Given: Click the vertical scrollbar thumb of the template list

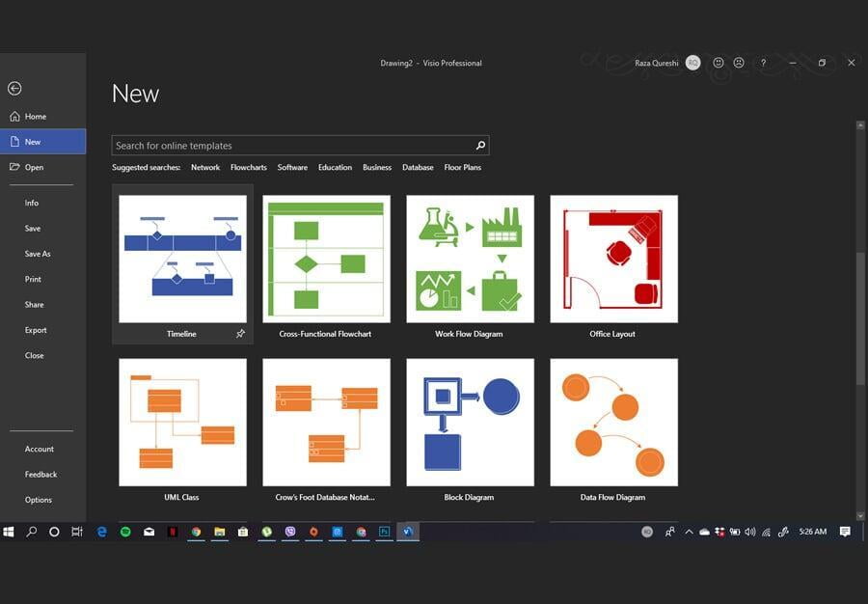Looking at the screenshot, I should (x=860, y=318).
